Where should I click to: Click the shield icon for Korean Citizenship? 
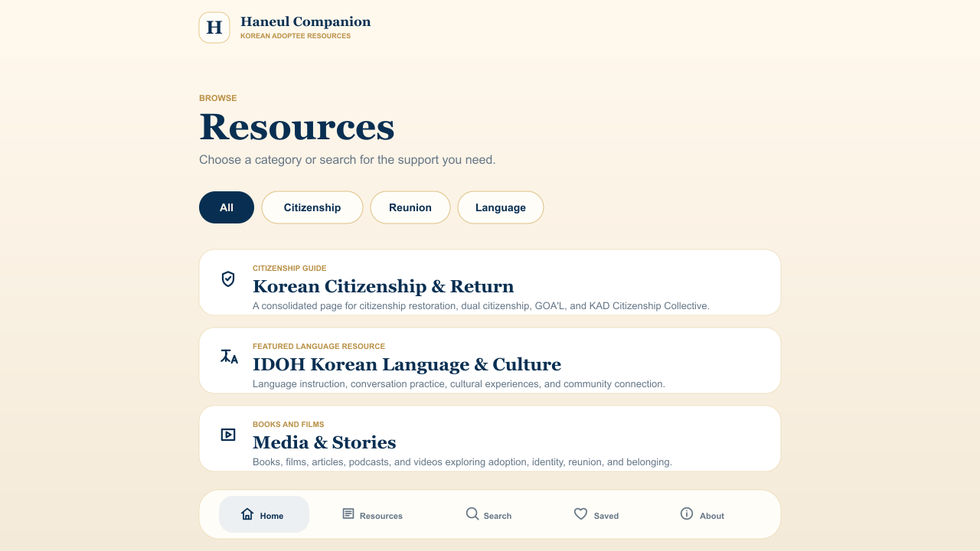pos(228,279)
